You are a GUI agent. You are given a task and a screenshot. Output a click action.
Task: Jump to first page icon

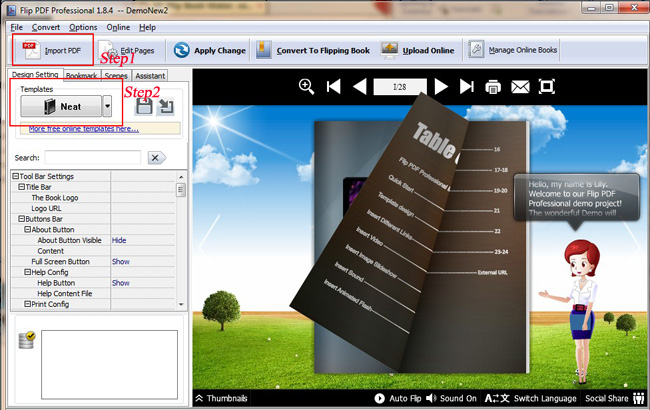334,87
